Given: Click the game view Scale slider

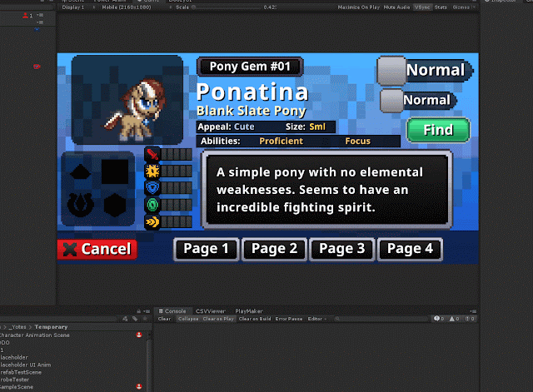Looking at the screenshot, I should [x=227, y=7].
